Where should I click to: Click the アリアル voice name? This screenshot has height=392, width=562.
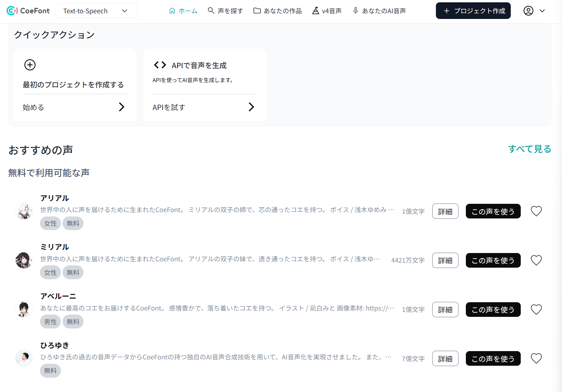[x=55, y=198]
